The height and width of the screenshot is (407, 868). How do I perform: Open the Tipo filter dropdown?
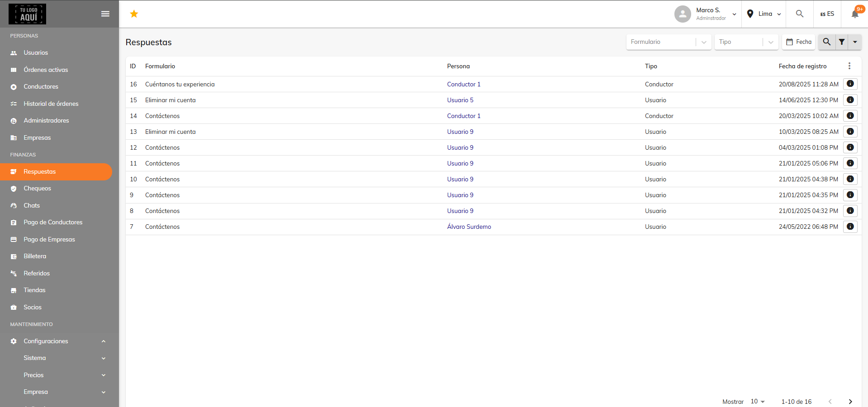746,42
